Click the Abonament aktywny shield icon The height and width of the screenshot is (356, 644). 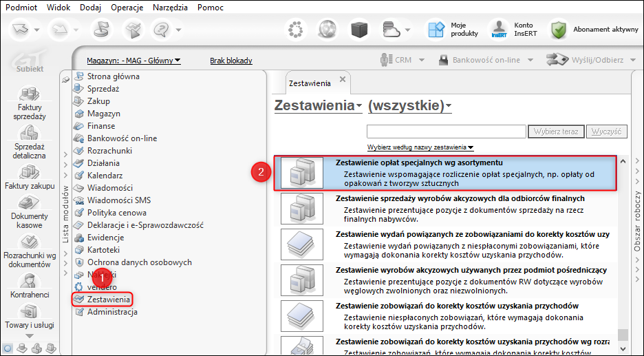pyautogui.click(x=559, y=30)
